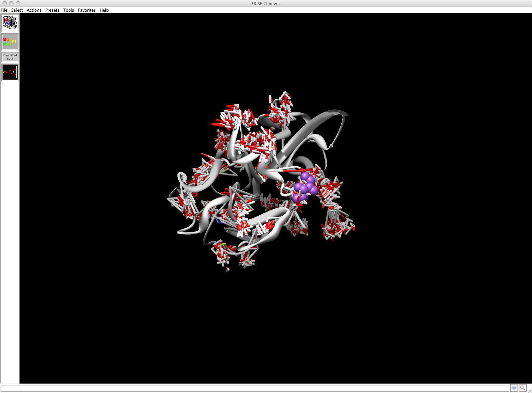The image size is (532, 393).
Task: Click the magnifying glass icon at bottom right
Action: [x=523, y=388]
